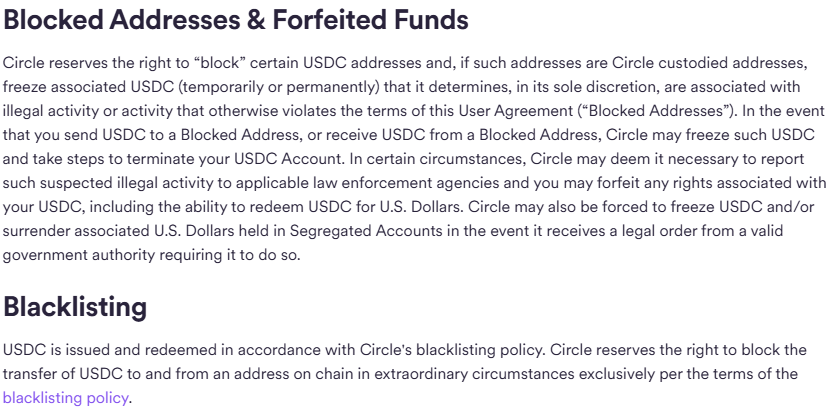Click the words "Segregated Accounts"
This screenshot has width=839, height=411.
click(366, 231)
